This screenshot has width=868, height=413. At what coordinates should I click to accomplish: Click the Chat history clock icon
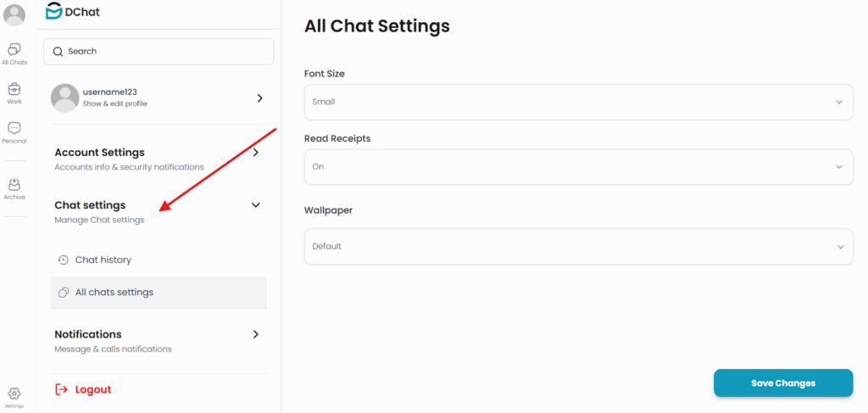coord(64,260)
